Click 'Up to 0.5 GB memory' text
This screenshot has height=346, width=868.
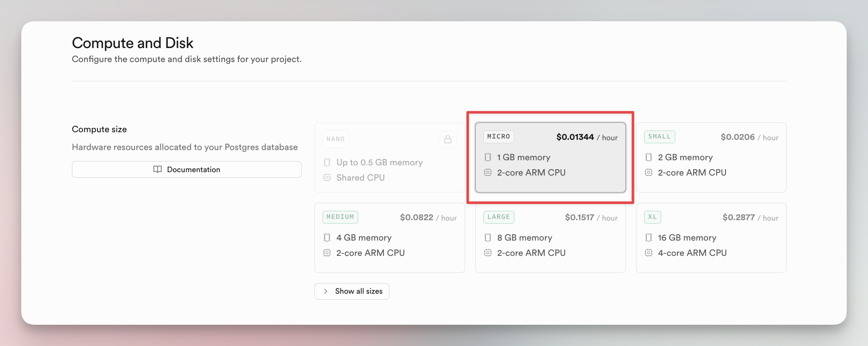(380, 162)
